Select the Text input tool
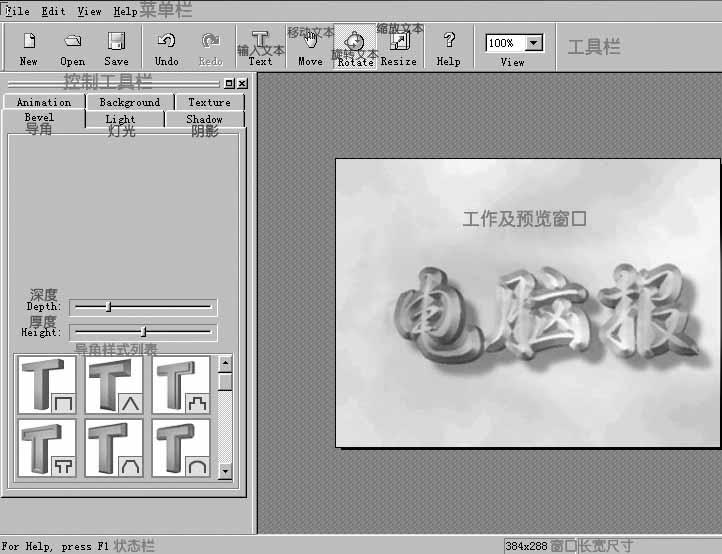Screen dimensions: 722x554 tap(260, 47)
